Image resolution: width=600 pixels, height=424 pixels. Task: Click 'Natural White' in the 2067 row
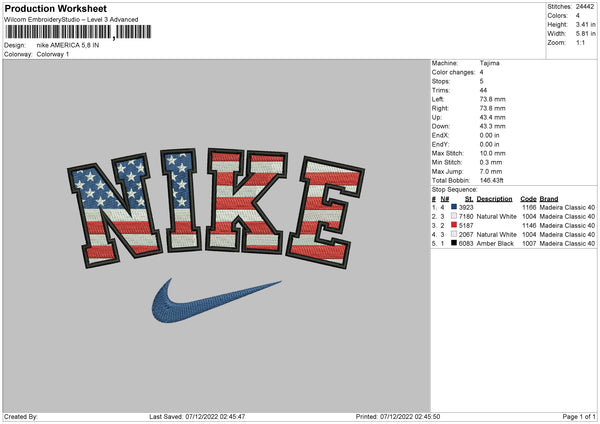(497, 235)
